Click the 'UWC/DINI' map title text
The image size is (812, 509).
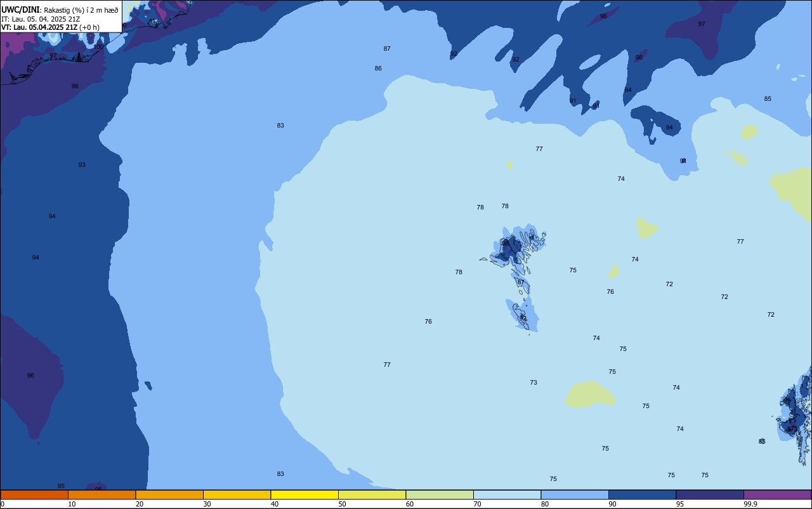(20, 10)
